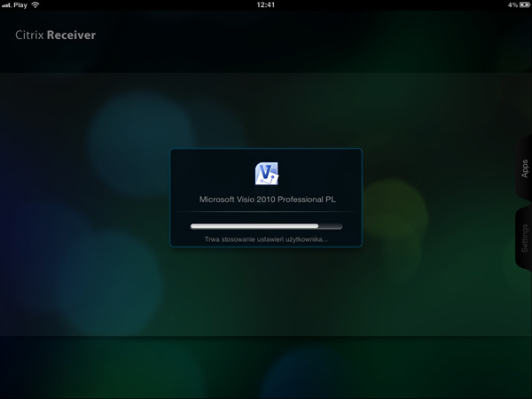This screenshot has height=399, width=532.
Task: Click the 'Trwa stosowanie ustawień użytkownika...' status text
Action: tap(266, 239)
